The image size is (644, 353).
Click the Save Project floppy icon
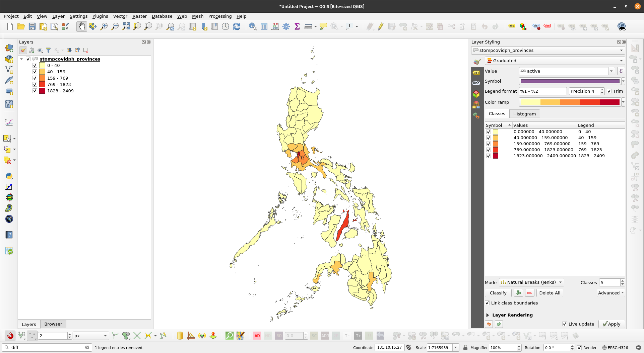click(32, 26)
